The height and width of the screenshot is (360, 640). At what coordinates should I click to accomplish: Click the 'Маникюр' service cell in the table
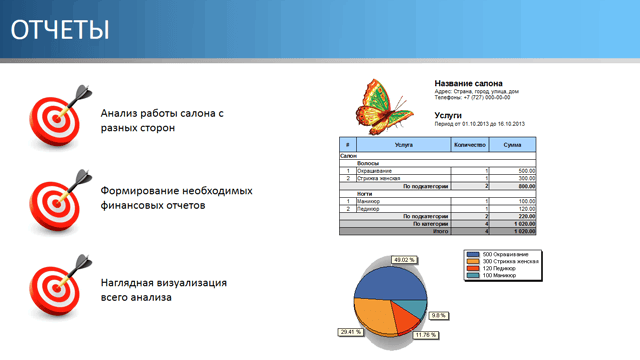pyautogui.click(x=404, y=201)
